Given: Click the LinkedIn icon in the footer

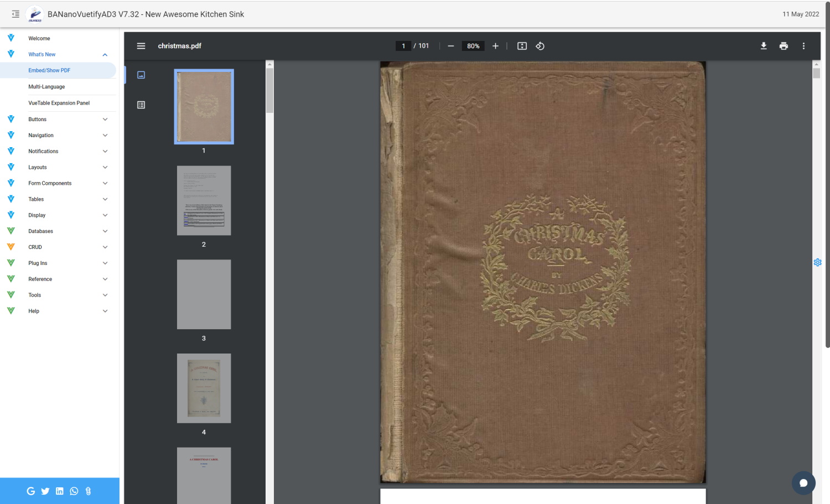Looking at the screenshot, I should pyautogui.click(x=60, y=491).
